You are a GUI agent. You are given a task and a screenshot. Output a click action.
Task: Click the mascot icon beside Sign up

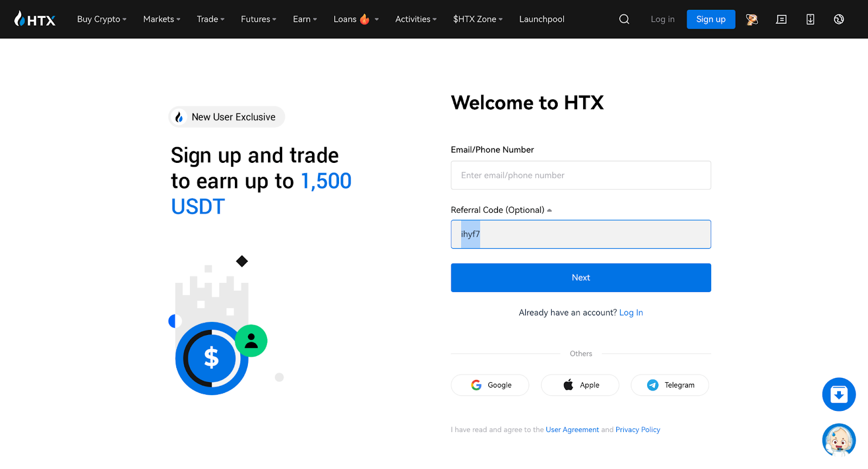(x=752, y=19)
